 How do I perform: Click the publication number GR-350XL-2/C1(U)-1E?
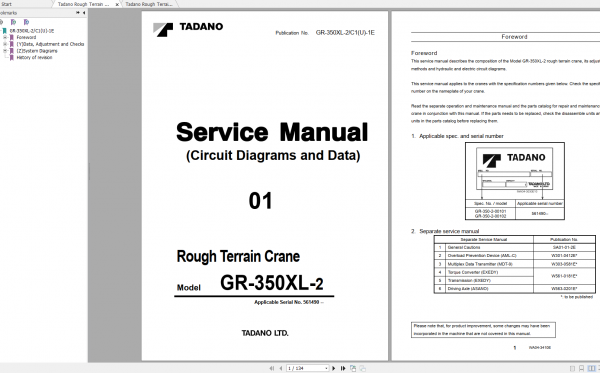pyautogui.click(x=345, y=33)
